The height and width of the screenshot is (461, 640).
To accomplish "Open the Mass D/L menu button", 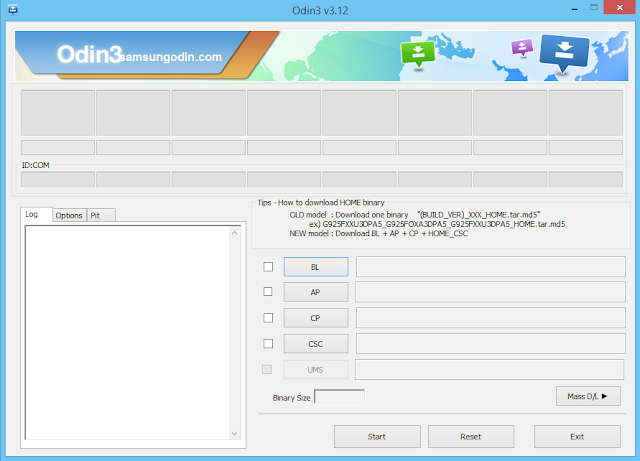I will coord(588,396).
